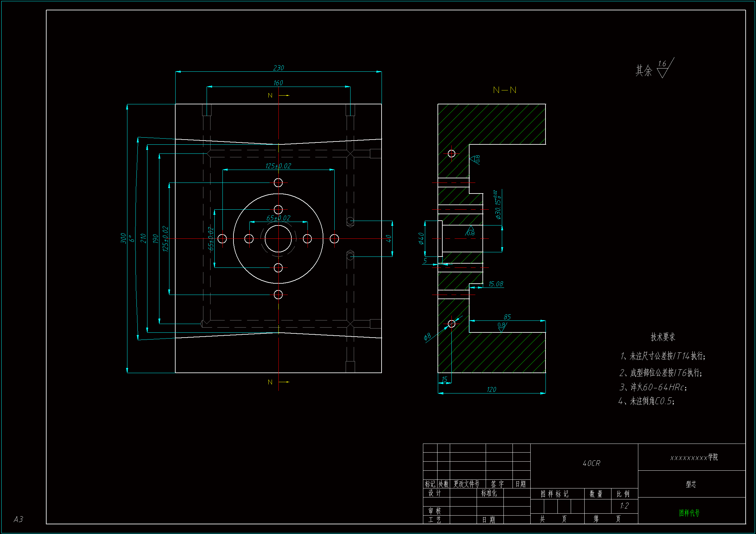Click the upper 125±0.02 horizontal dimension
756x534 pixels.
(x=278, y=166)
